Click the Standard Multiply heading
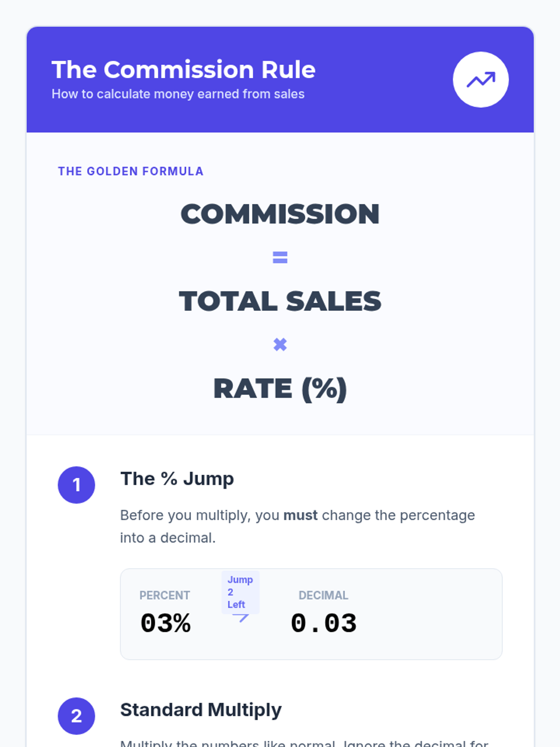 coord(201,710)
